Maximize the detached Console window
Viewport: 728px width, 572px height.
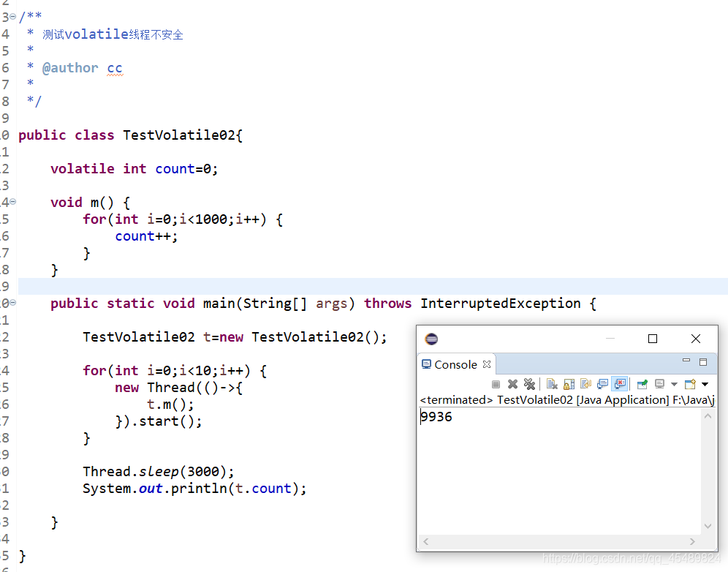(652, 339)
